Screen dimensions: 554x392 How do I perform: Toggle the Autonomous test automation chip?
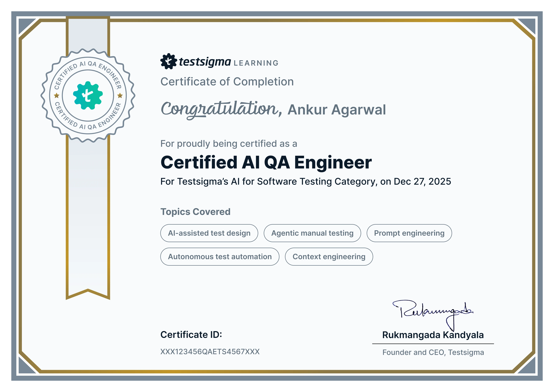coord(220,257)
